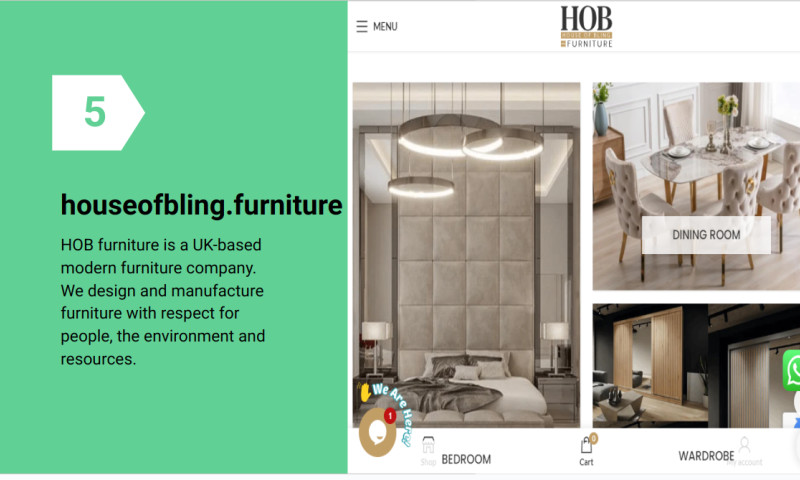Open the My account person icon
The width and height of the screenshot is (800, 480).
click(744, 444)
